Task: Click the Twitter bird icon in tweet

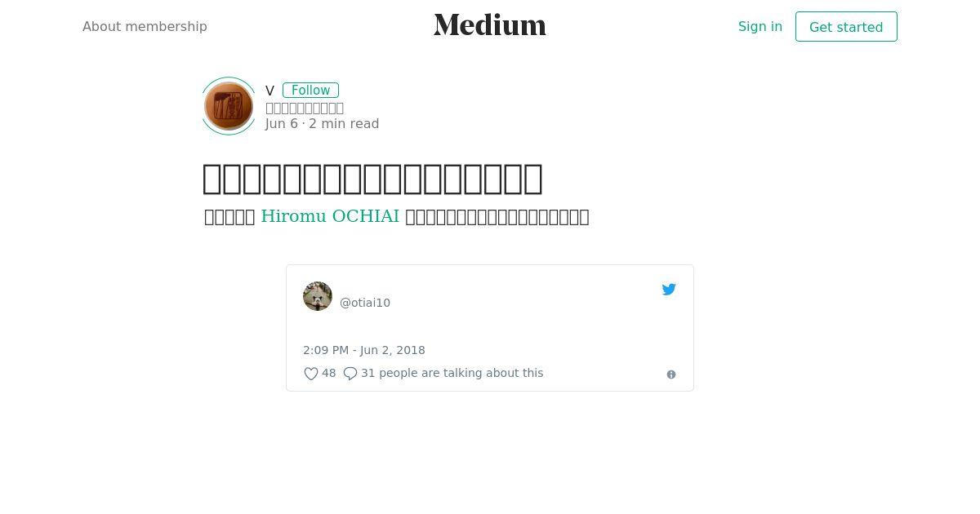Action: coord(669,290)
